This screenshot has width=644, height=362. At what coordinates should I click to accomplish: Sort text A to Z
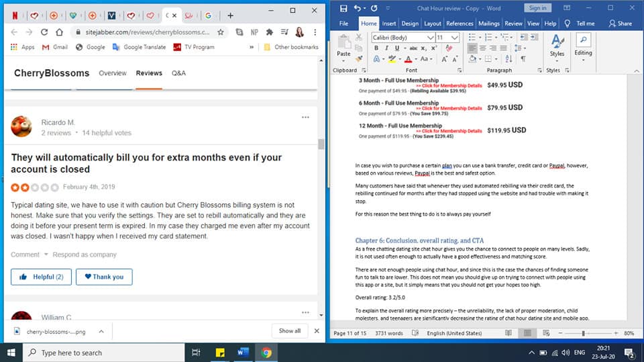click(x=508, y=59)
